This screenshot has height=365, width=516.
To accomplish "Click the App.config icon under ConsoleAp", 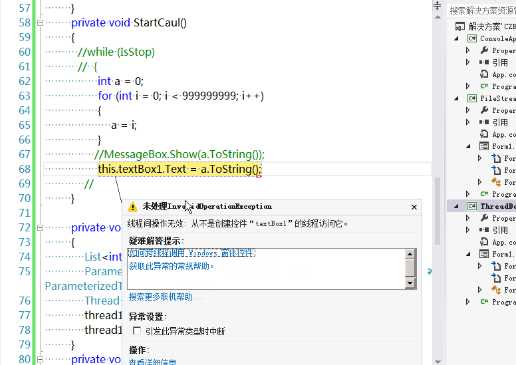I will (x=484, y=74).
